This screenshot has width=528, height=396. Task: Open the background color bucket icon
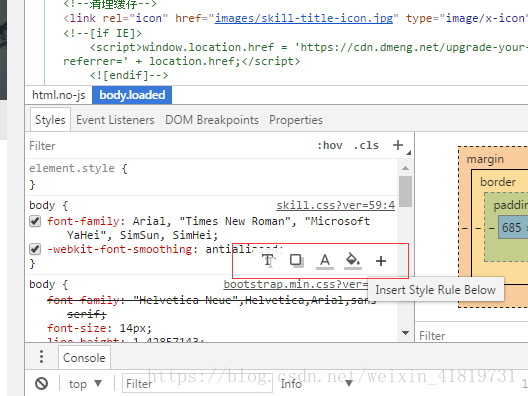point(353,261)
